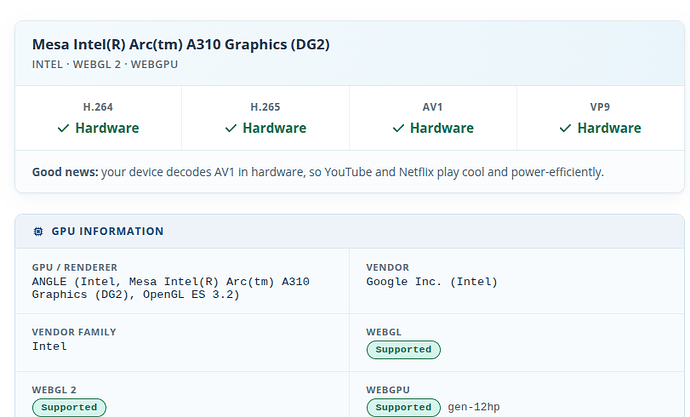Click the AV1 codec label

pos(433,107)
